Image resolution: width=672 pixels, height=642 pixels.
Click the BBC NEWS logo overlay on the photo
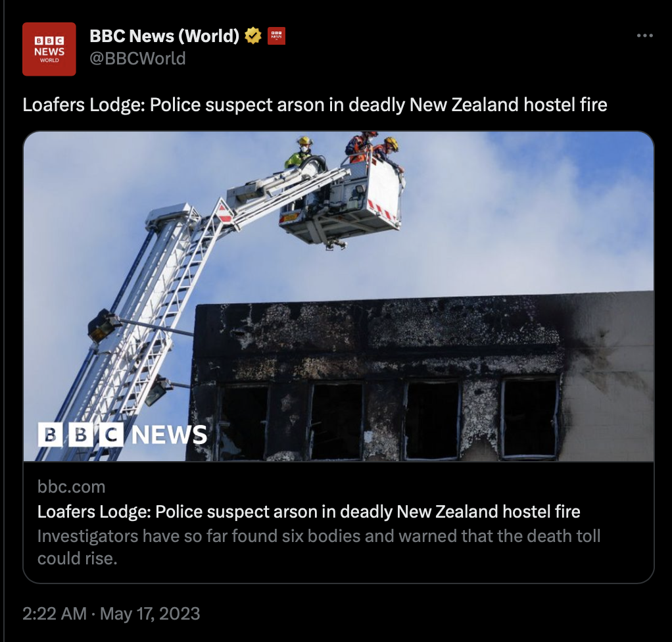122,434
